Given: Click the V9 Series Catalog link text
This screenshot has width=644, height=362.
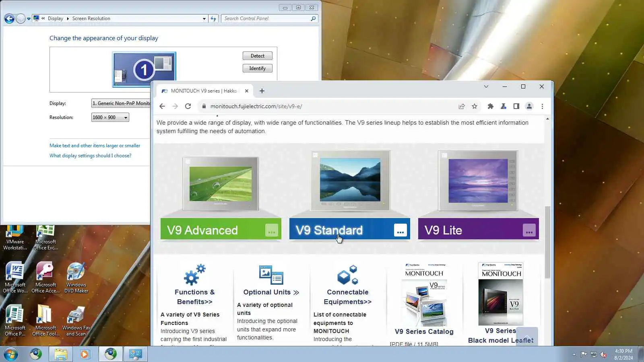Looking at the screenshot, I should (x=424, y=331).
